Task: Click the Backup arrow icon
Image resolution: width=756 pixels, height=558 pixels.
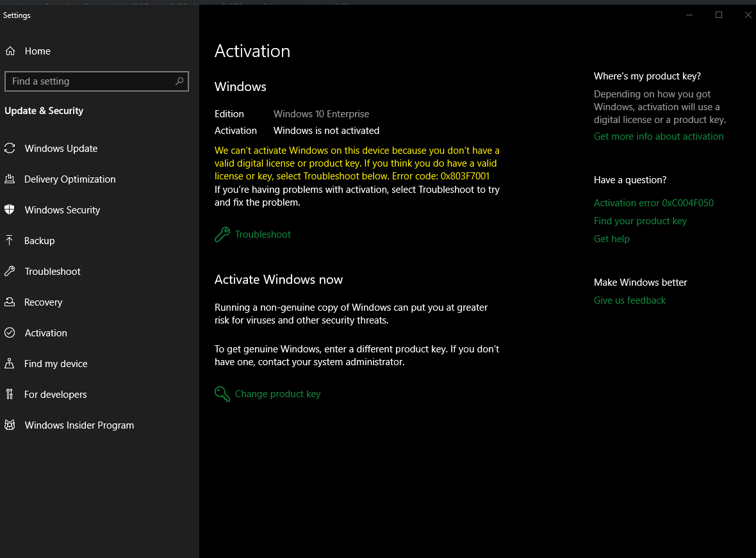Action: (x=10, y=241)
